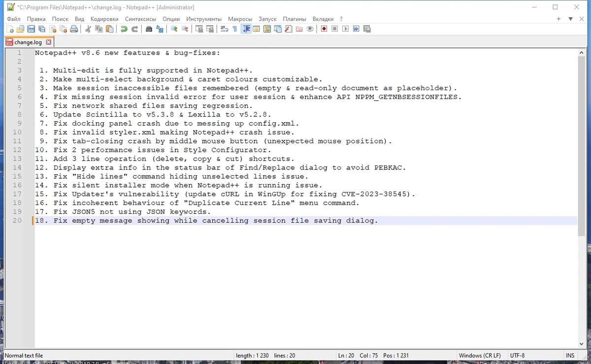The image size is (591, 364).
Task: Open the Поиск menu
Action: (x=60, y=19)
